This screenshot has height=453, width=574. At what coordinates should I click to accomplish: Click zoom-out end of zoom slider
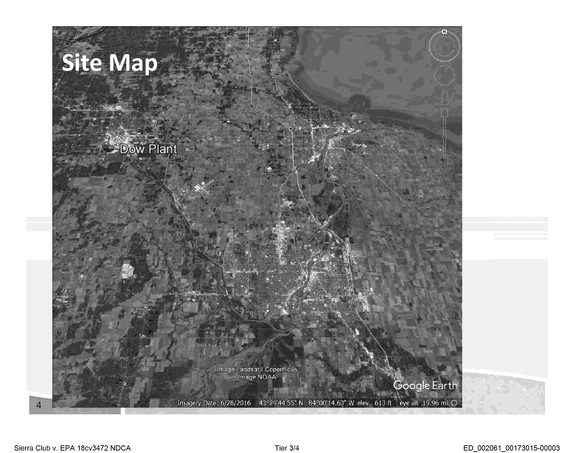pos(444,158)
